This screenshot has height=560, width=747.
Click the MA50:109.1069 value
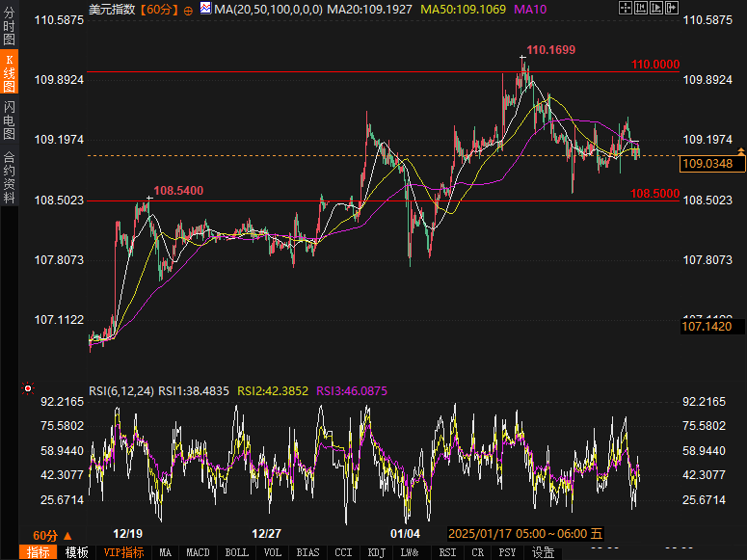[463, 9]
